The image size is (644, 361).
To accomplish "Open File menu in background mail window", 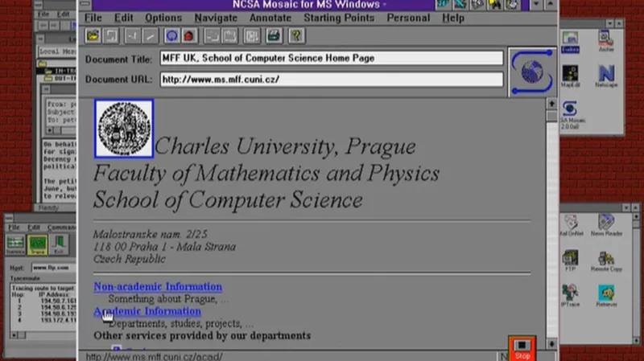I will tap(43, 14).
